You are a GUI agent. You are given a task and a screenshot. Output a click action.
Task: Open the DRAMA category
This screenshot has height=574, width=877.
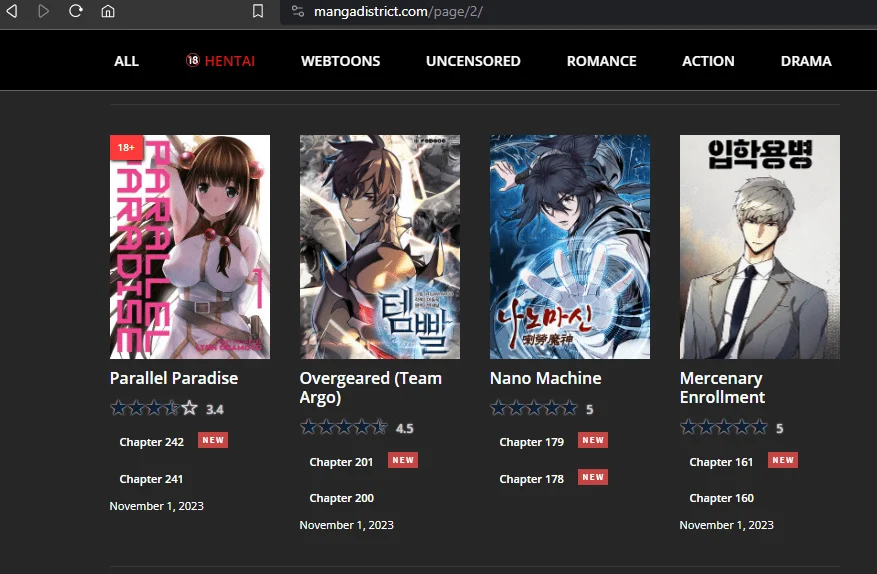[x=806, y=61]
